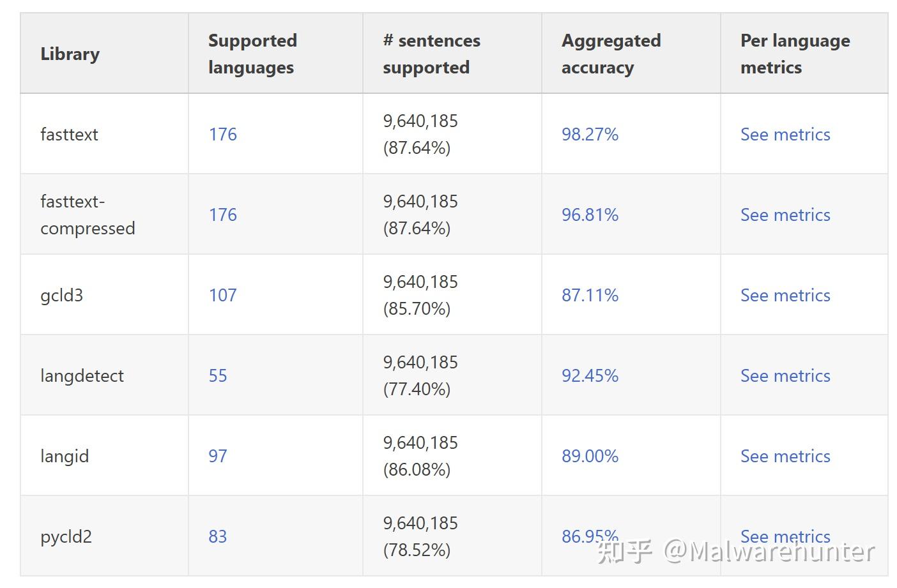
Task: Open gcld3 supported languages link 107
Action: click(222, 295)
